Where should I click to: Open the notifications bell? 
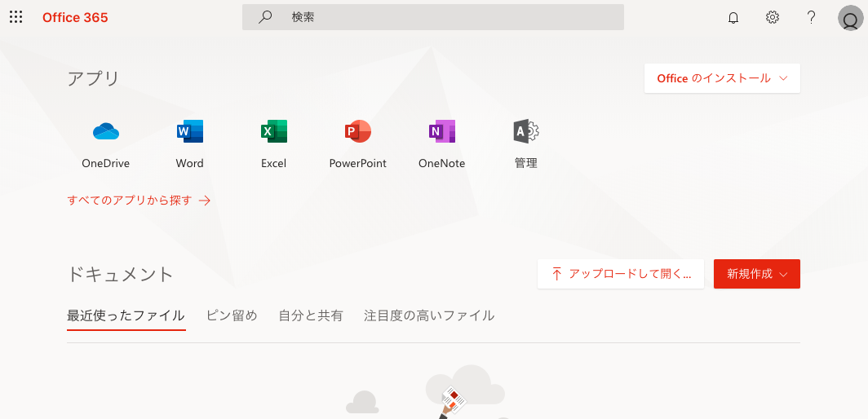(733, 18)
